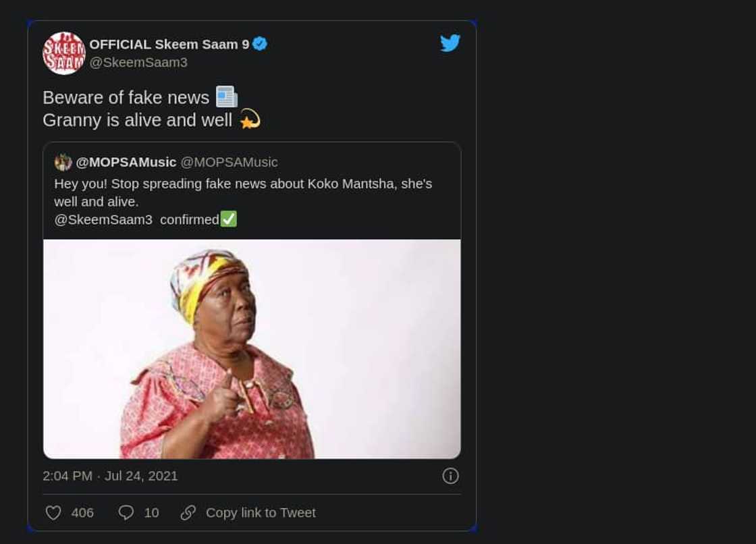The image size is (756, 544).
Task: Open the granny photo in quoted tweet
Action: click(x=252, y=349)
